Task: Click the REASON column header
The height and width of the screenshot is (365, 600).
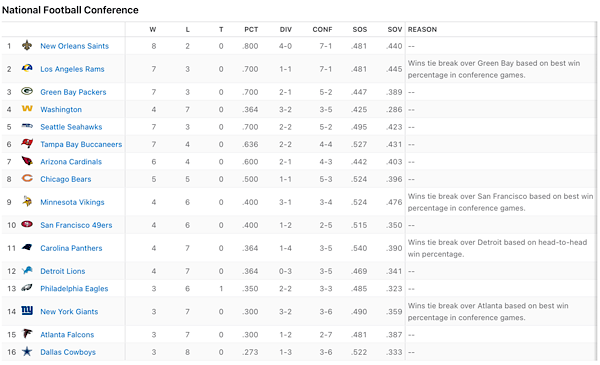Action: coord(422,29)
